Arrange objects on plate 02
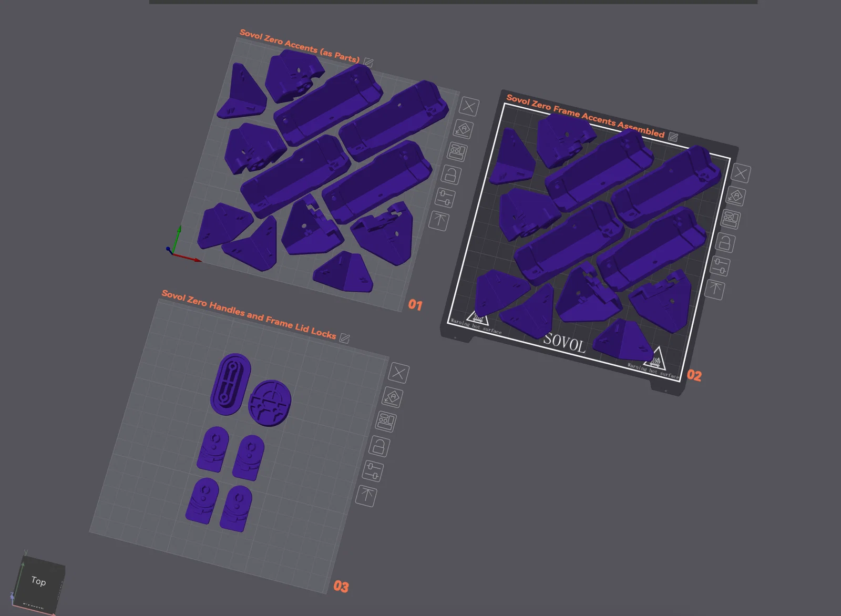Viewport: 841px width, 616px height. pos(731,219)
